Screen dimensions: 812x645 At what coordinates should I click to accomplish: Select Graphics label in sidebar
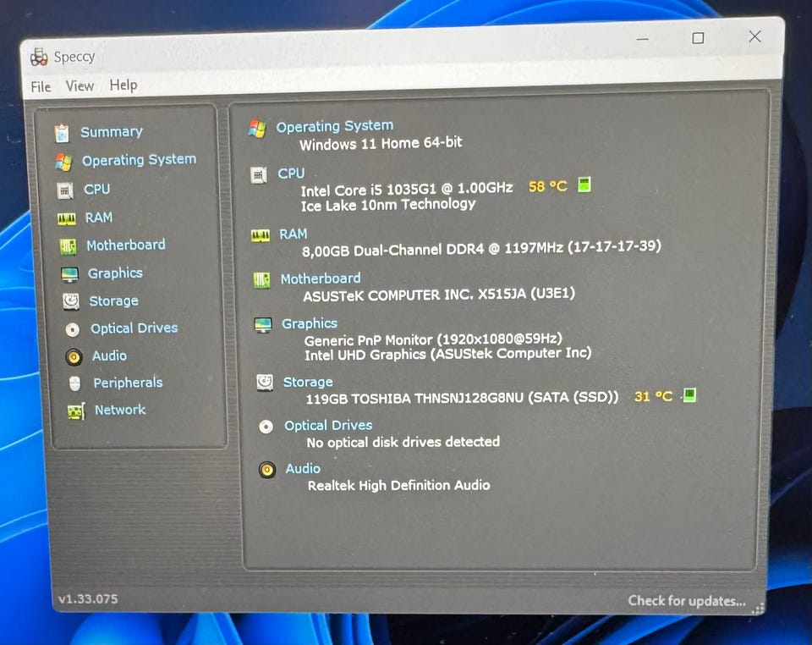point(115,273)
